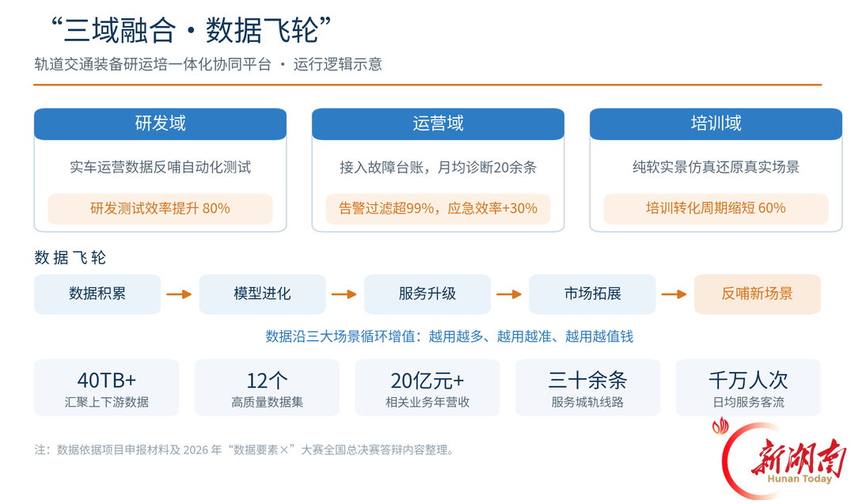
Task: Select the 培训域 card header
Action: coord(716,123)
